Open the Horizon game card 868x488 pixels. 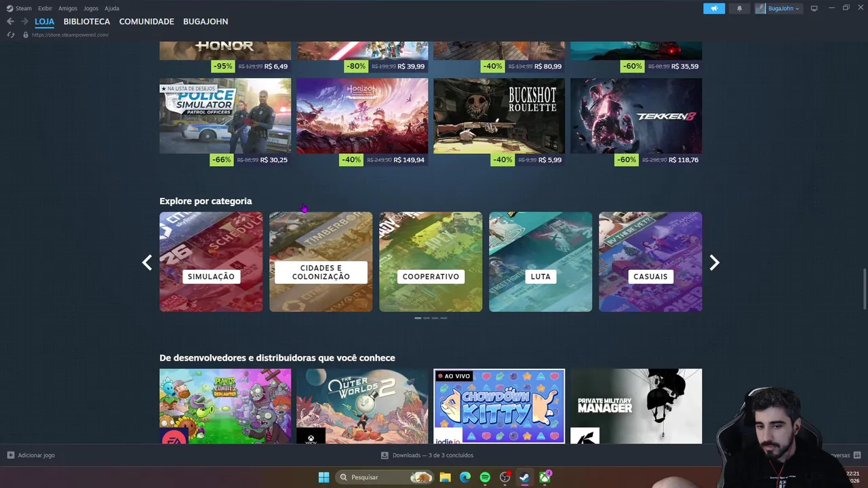point(362,116)
